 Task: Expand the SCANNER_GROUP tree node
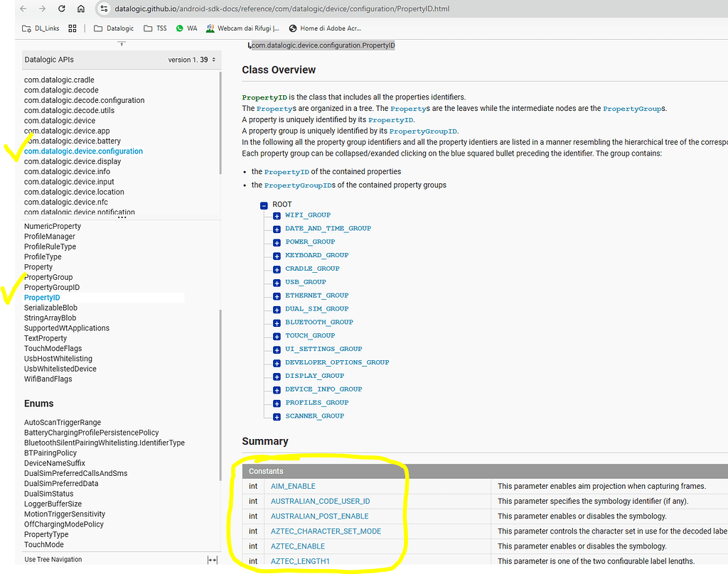276,416
